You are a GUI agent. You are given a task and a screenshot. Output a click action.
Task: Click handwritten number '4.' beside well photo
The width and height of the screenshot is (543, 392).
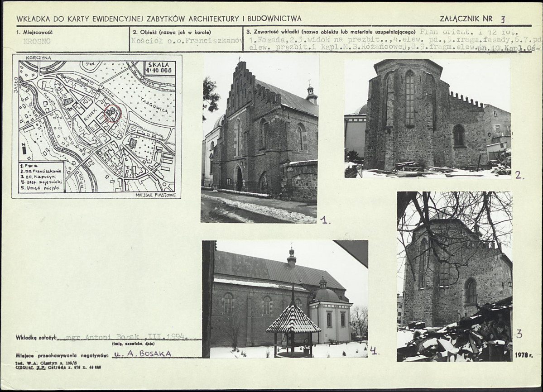(x=375, y=351)
